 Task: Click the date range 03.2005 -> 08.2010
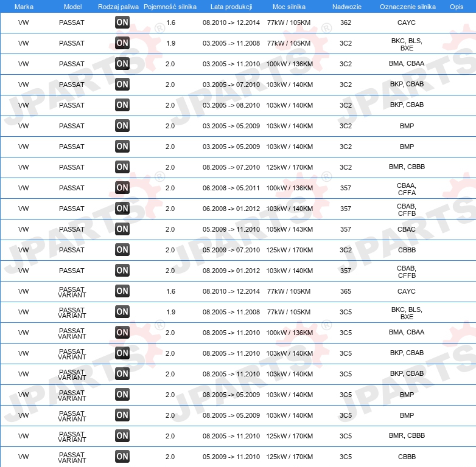[x=231, y=105]
